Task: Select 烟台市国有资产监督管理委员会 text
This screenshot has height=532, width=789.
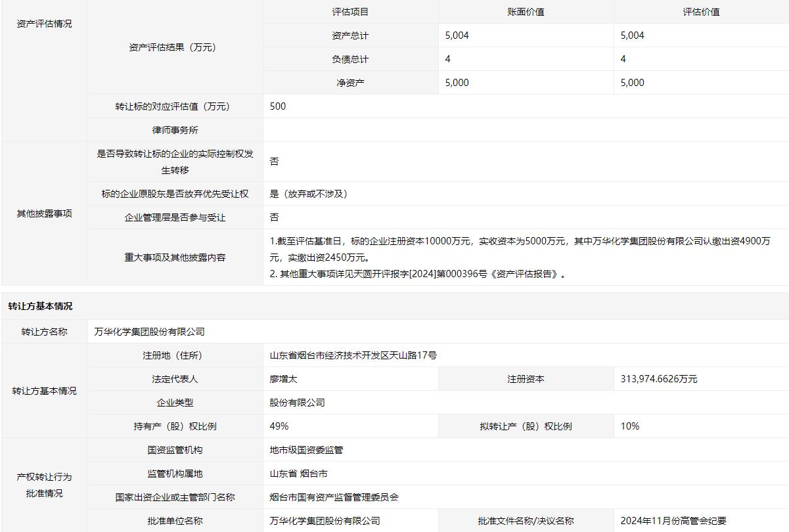Action: (x=334, y=497)
